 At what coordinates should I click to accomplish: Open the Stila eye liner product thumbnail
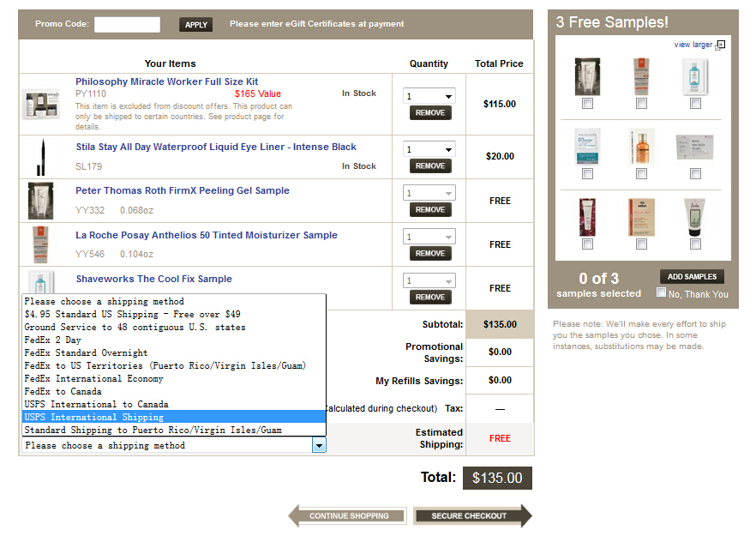tap(41, 157)
